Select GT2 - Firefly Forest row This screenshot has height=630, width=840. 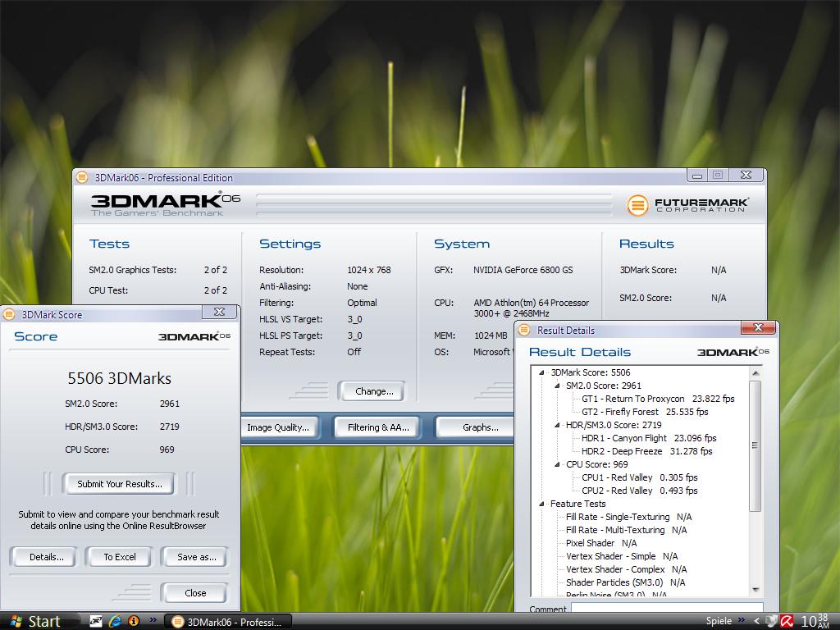click(645, 412)
